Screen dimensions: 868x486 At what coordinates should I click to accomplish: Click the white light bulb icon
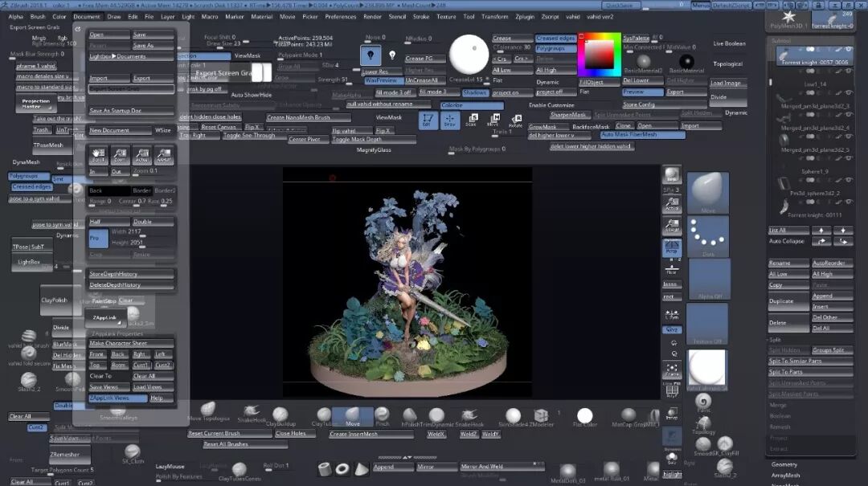(392, 55)
